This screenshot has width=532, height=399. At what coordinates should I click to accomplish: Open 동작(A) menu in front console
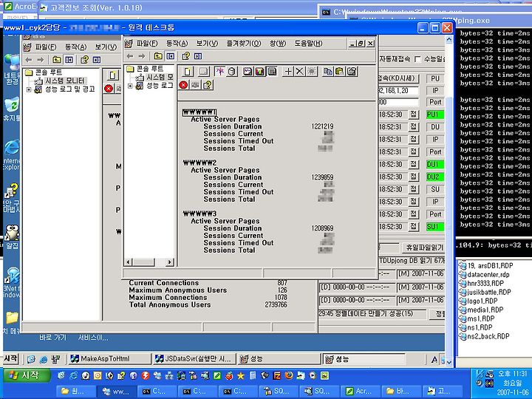pyautogui.click(x=177, y=44)
